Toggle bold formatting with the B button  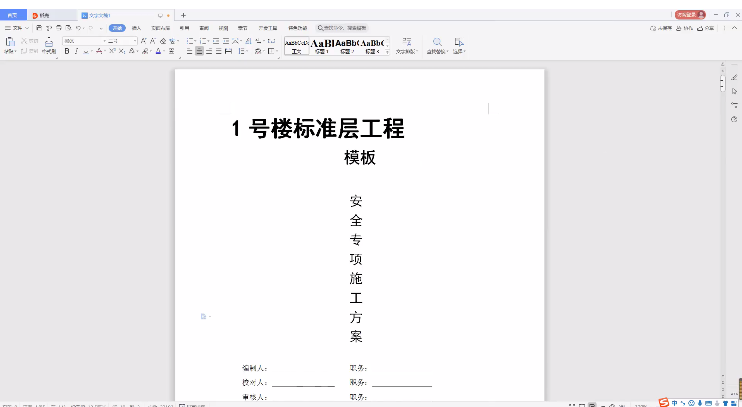[67, 51]
